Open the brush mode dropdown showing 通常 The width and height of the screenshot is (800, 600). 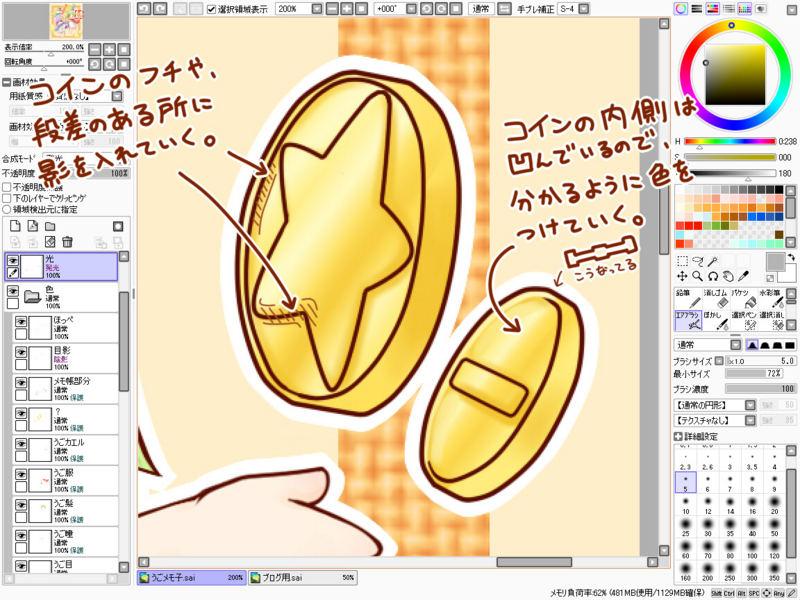(735, 345)
